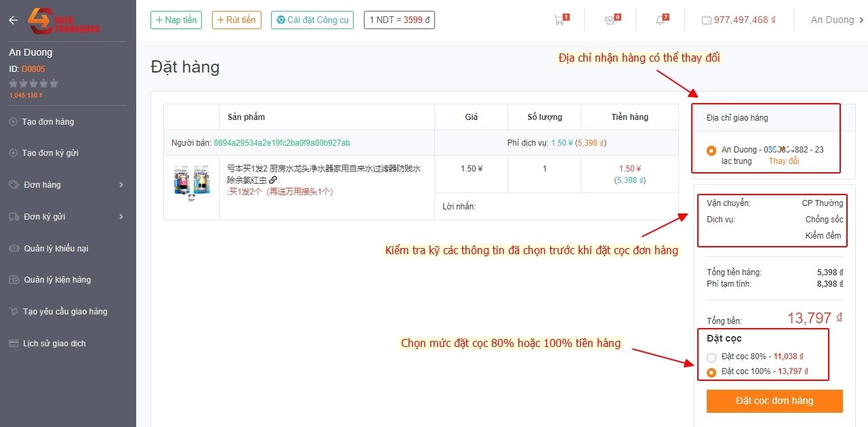Screen dimensions: 868x427
Task: Select the An Duong delivery address radio
Action: pos(711,150)
